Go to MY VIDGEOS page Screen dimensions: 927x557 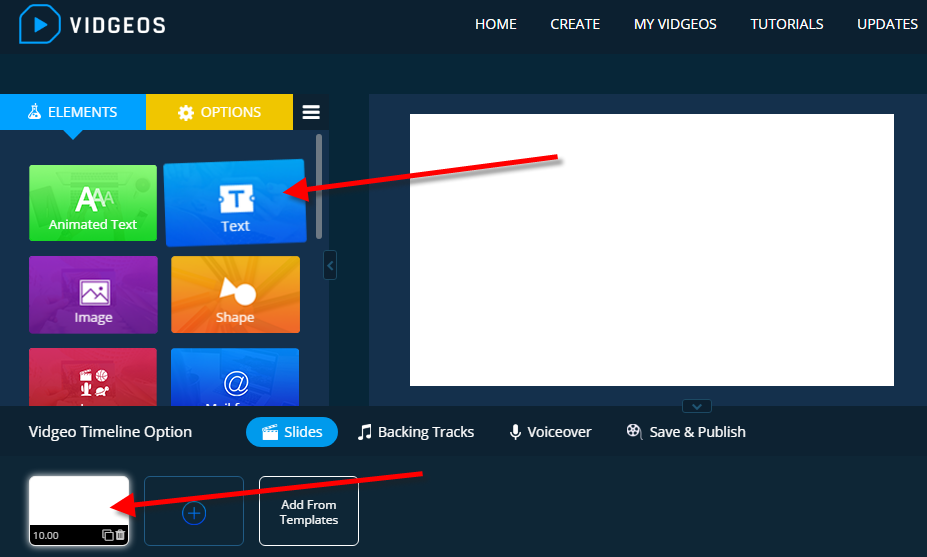675,24
